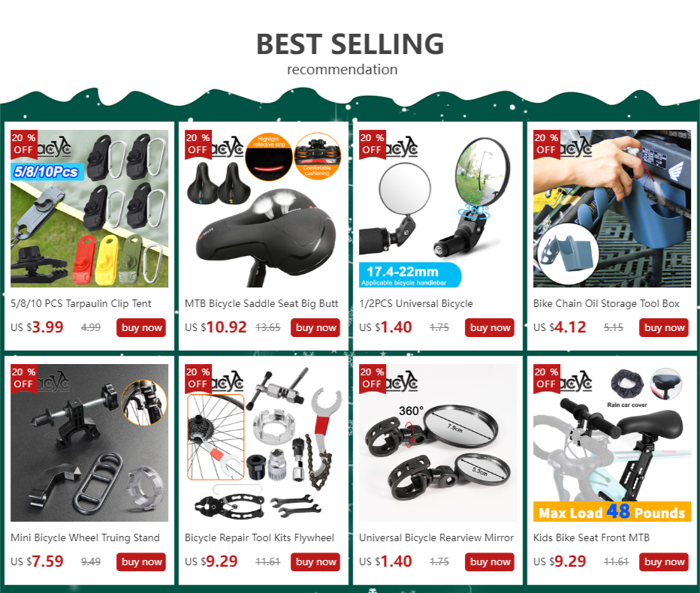Open the Max Load 48 Pounds kids seat image
Image resolution: width=700 pixels, height=593 pixels.
coord(612,443)
